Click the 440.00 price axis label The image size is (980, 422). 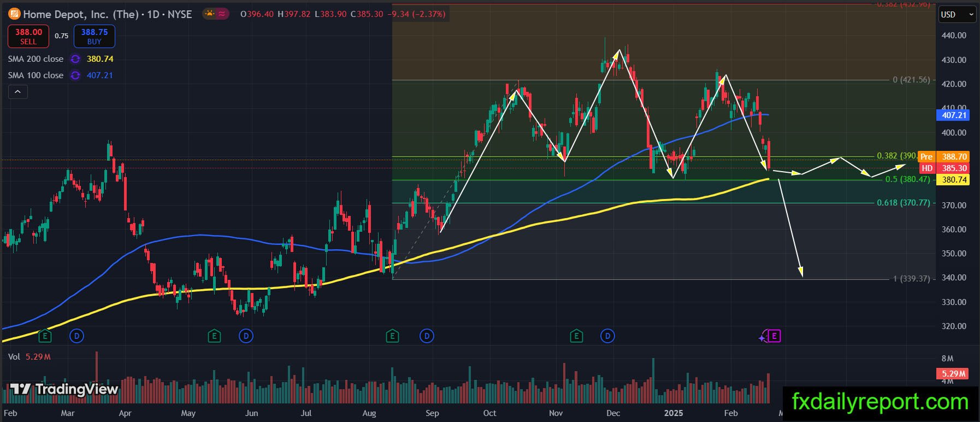click(x=954, y=36)
